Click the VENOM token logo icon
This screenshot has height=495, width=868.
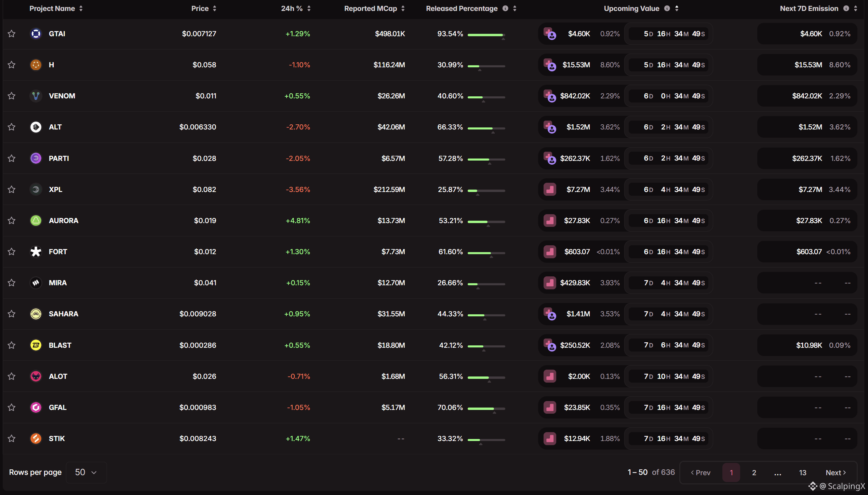pyautogui.click(x=36, y=96)
